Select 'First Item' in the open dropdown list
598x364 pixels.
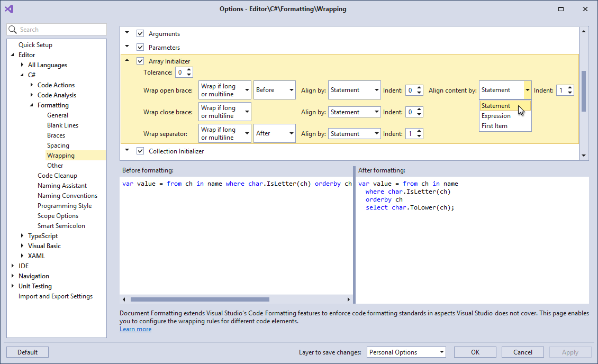496,126
